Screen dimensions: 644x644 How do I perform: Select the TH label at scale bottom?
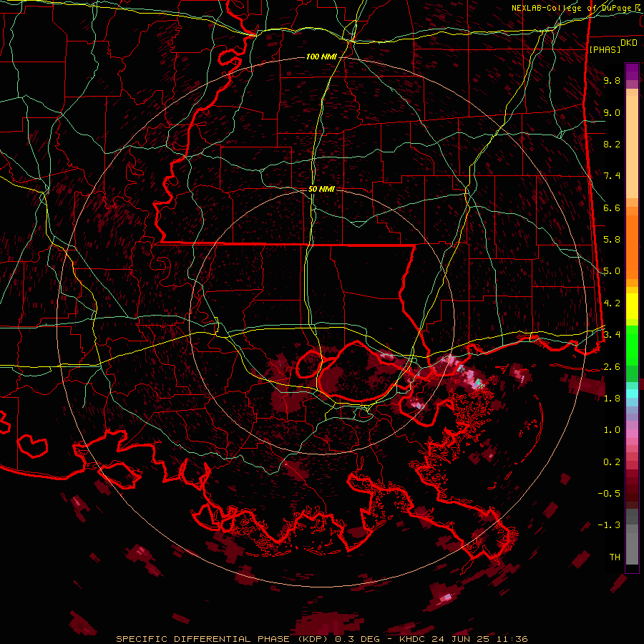(x=615, y=557)
